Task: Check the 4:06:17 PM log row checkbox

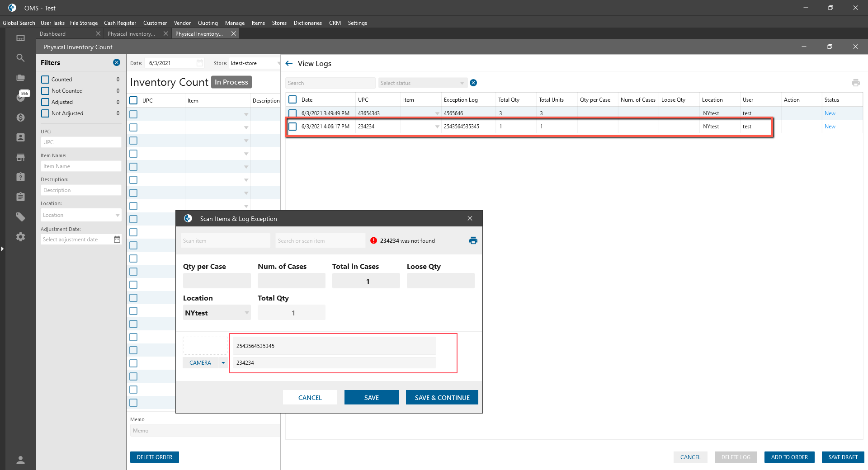Action: (292, 127)
